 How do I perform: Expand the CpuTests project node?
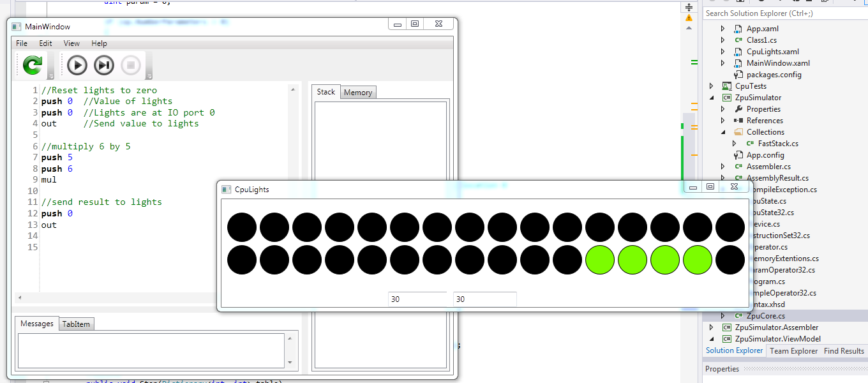[711, 86]
